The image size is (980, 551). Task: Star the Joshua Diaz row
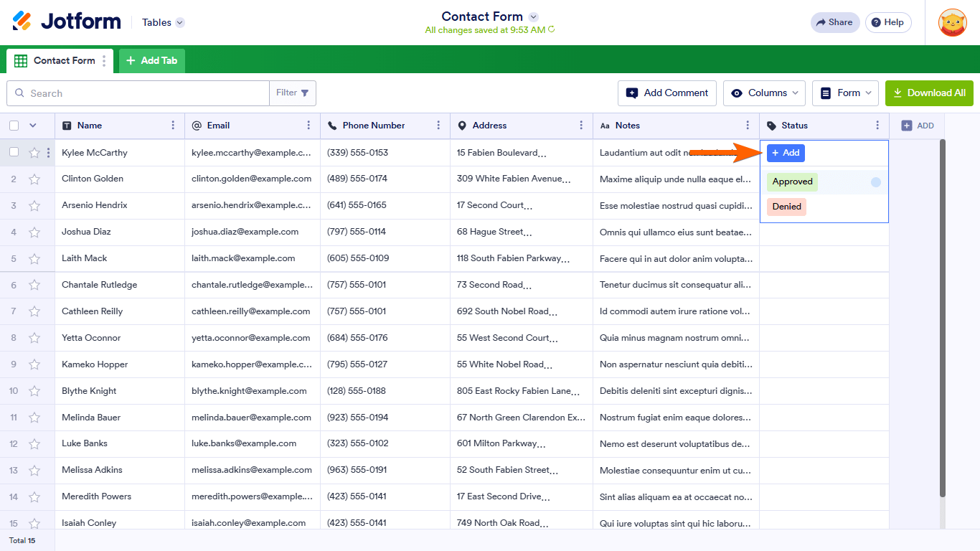pos(34,232)
